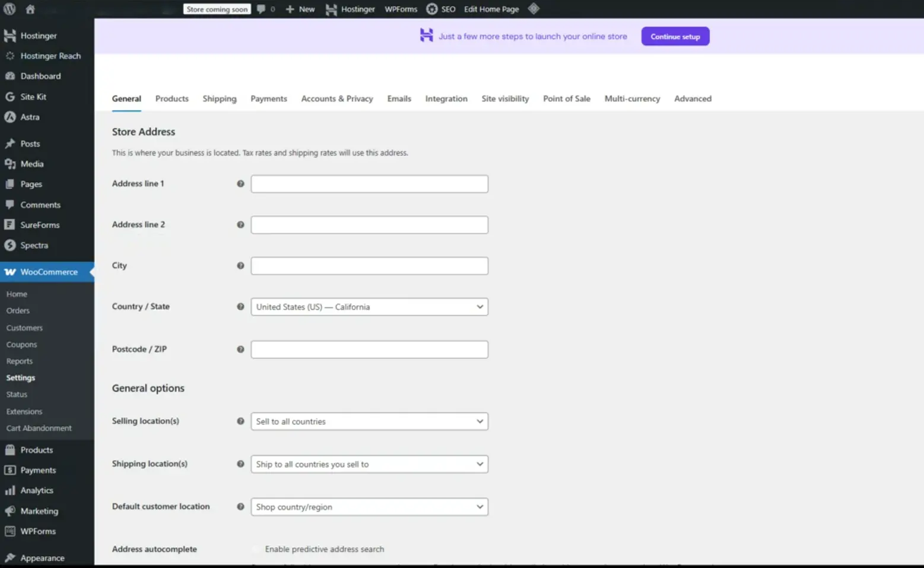
Task: Enable predictive address search checkbox
Action: tap(256, 550)
